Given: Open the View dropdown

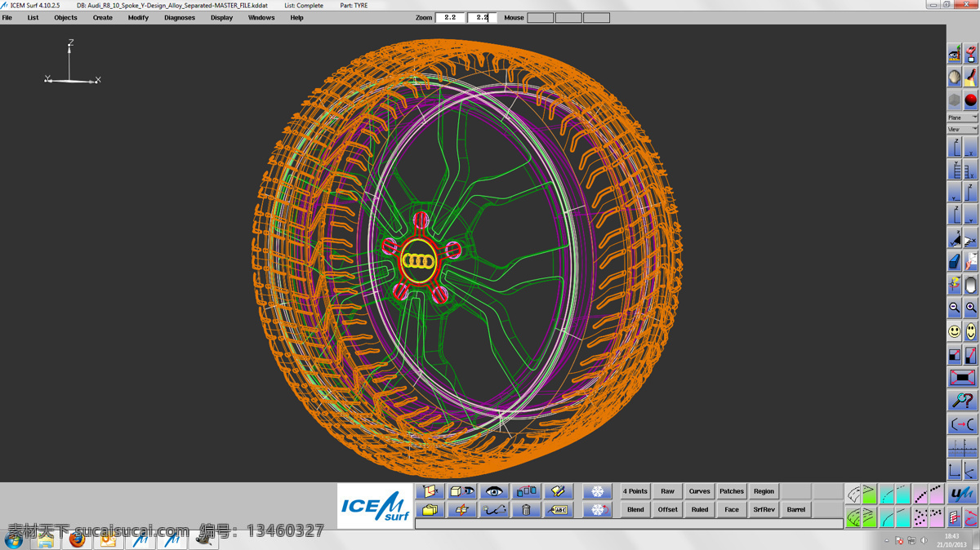Looking at the screenshot, I should [962, 130].
